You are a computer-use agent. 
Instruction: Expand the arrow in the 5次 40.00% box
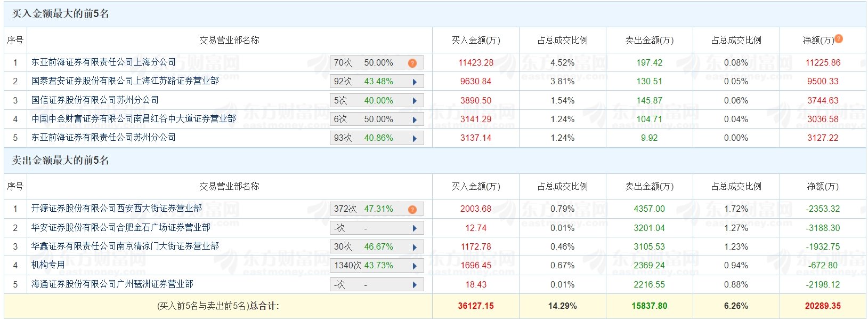[x=415, y=101]
